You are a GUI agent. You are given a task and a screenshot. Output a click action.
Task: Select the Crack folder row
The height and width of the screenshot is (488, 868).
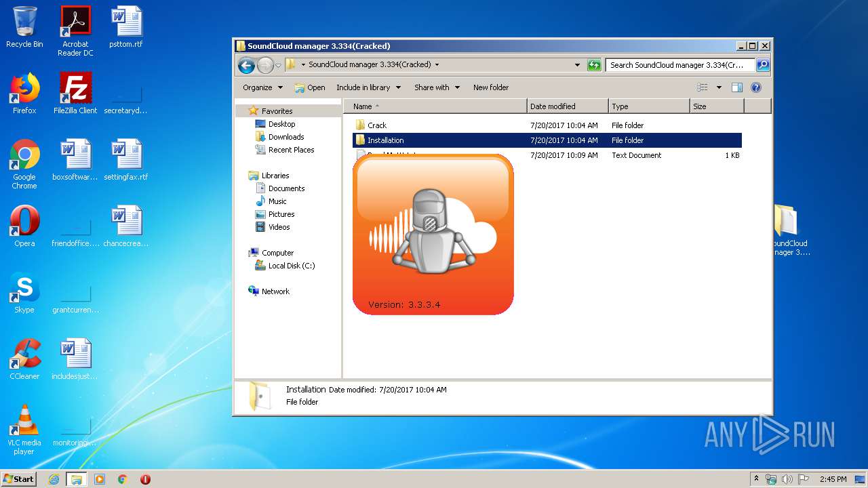point(547,125)
